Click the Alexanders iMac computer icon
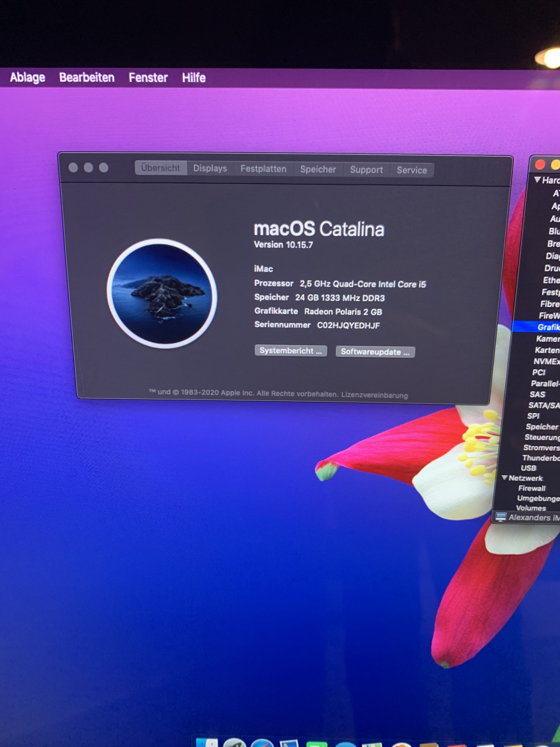 click(501, 517)
